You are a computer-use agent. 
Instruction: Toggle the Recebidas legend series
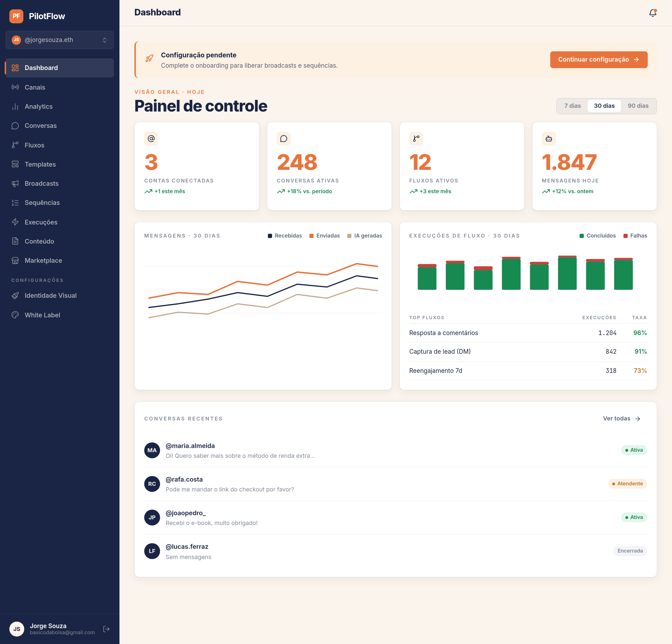pyautogui.click(x=285, y=236)
